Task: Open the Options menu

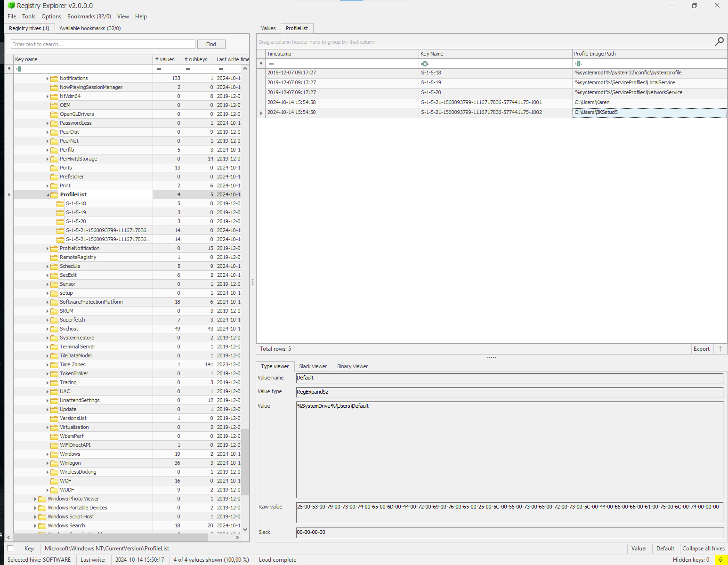Action: pos(51,16)
